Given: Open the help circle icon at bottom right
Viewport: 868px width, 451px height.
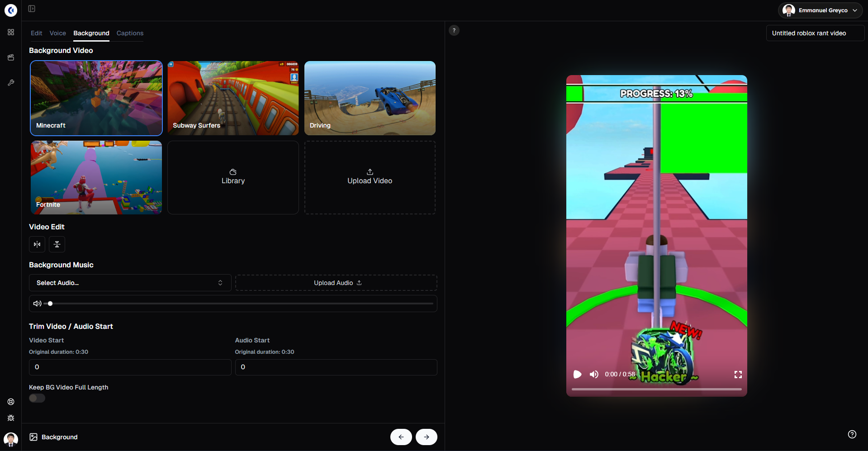Looking at the screenshot, I should click(852, 434).
